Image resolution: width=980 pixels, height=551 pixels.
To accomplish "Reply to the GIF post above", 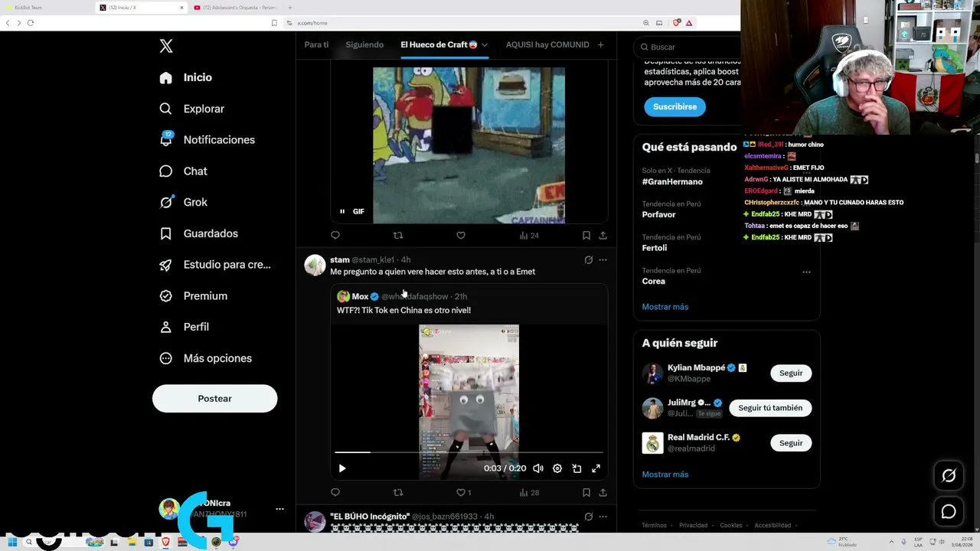I will [x=335, y=235].
